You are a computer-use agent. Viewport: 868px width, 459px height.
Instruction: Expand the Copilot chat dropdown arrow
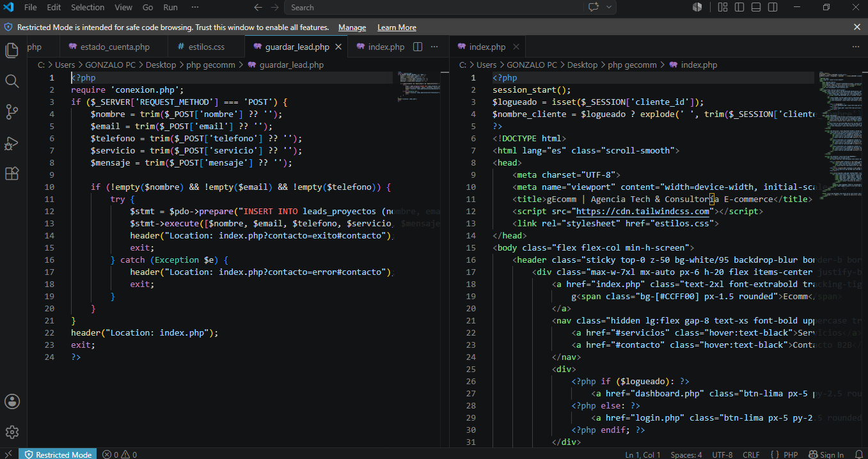[x=608, y=7]
